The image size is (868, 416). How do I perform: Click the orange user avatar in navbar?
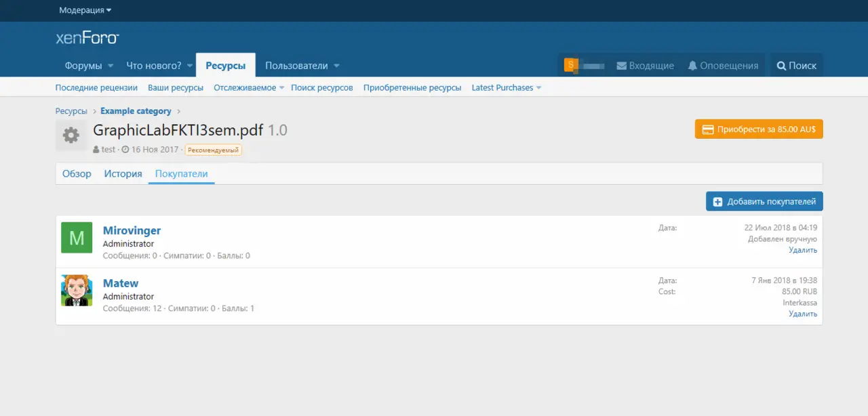point(571,65)
